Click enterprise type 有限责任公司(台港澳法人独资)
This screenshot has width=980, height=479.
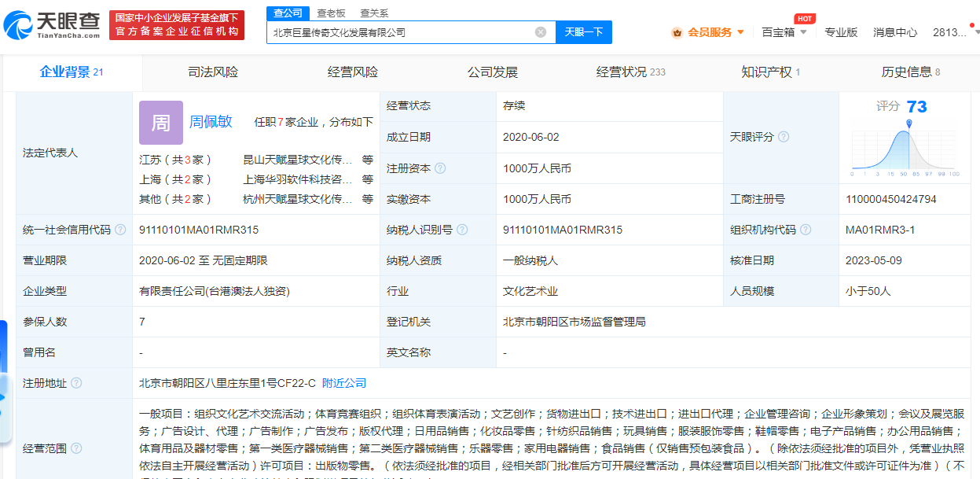pyautogui.click(x=215, y=291)
